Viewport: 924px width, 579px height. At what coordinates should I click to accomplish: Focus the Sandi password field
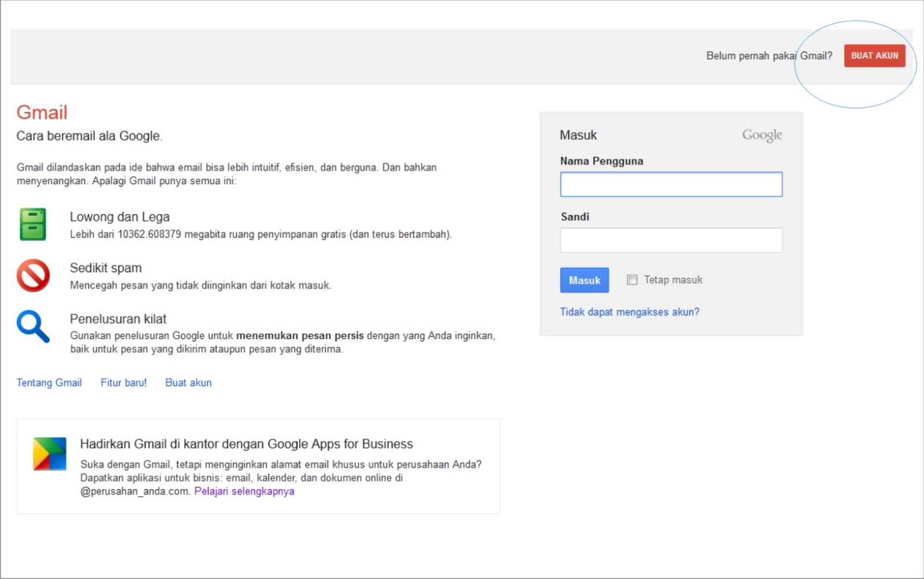[x=671, y=240]
